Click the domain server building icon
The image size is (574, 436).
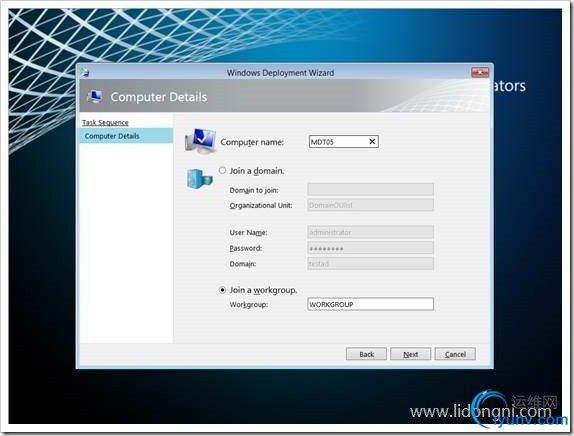point(200,179)
